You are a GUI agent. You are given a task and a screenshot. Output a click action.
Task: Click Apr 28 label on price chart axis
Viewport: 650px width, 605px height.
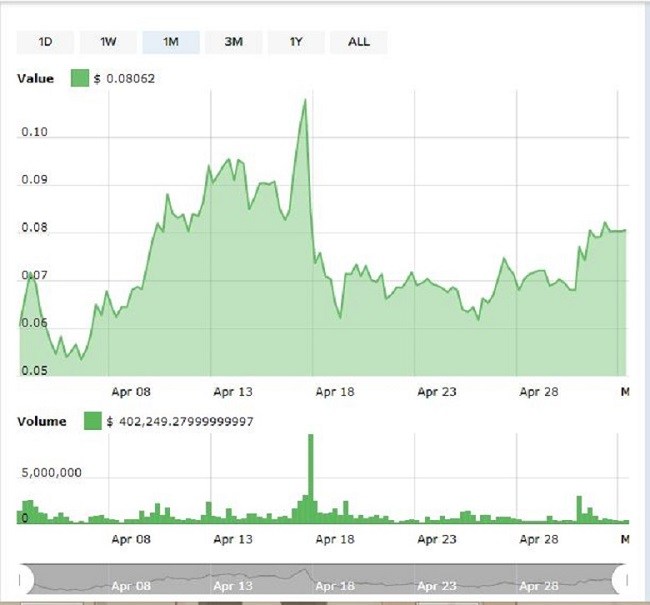pos(539,391)
